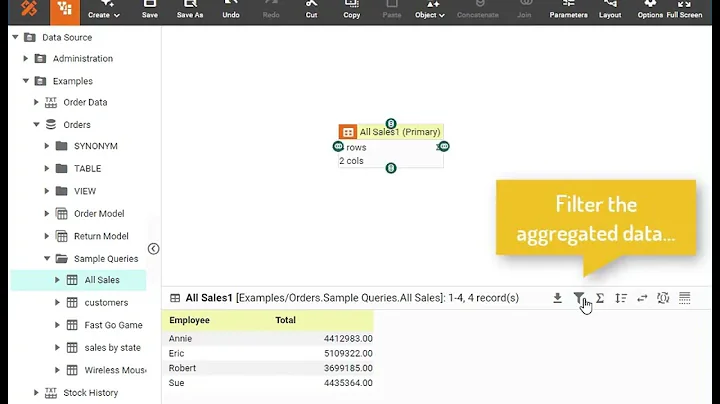
Task: Select the 5109322.00 total value
Action: [x=348, y=353]
